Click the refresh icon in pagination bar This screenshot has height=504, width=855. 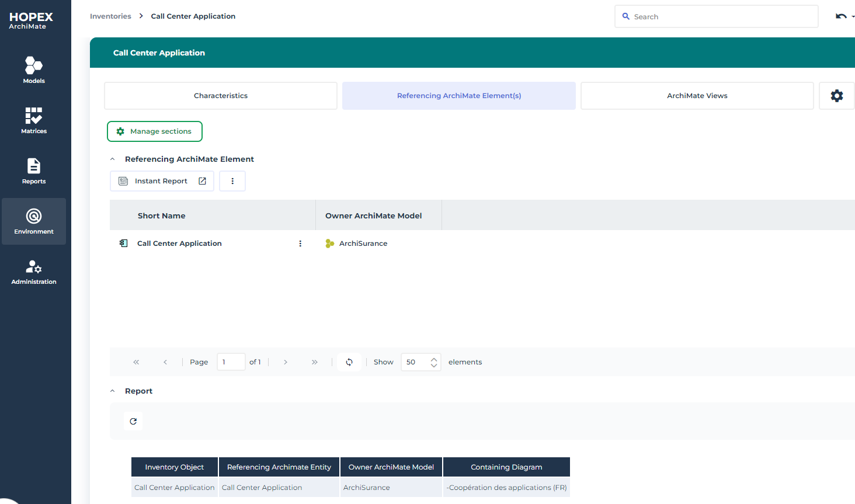point(349,362)
